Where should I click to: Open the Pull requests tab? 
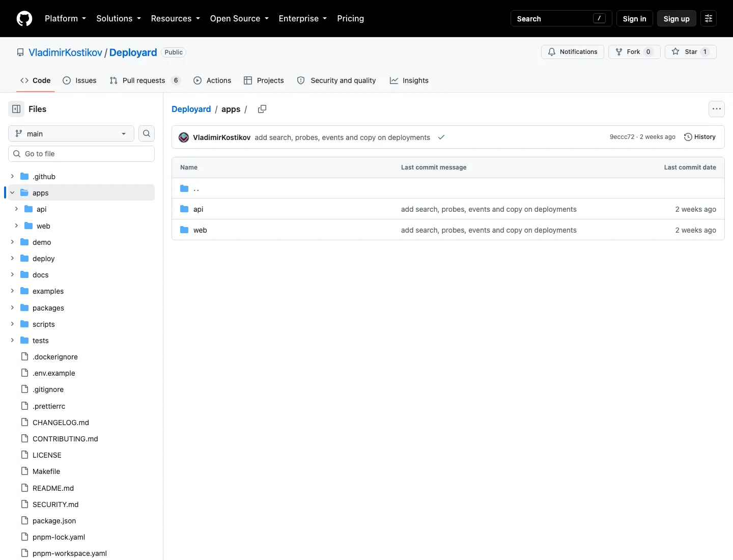click(x=145, y=80)
